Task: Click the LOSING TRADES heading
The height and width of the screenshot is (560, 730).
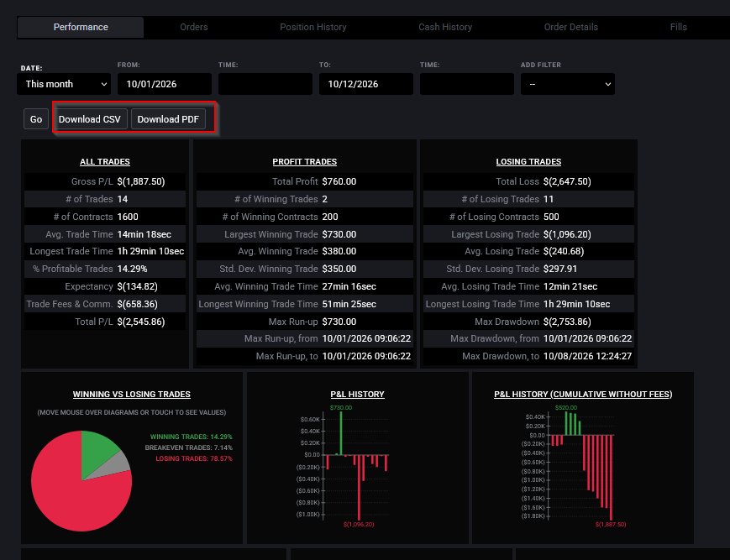Action: pyautogui.click(x=528, y=161)
